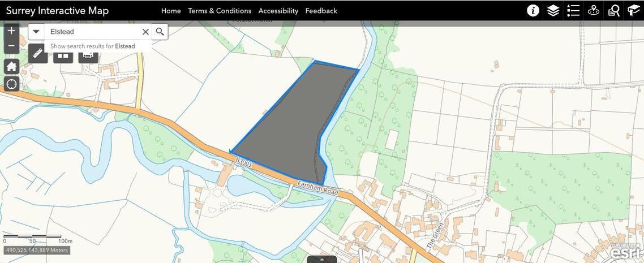Viewport: 644px width, 263px height.
Task: Open the search query tool icon
Action: point(613,11)
